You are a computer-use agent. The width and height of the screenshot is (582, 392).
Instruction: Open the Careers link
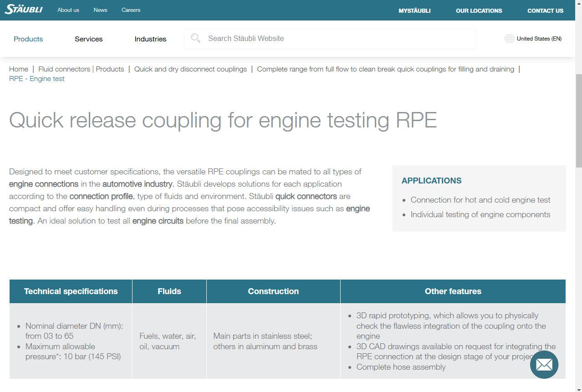click(x=131, y=10)
